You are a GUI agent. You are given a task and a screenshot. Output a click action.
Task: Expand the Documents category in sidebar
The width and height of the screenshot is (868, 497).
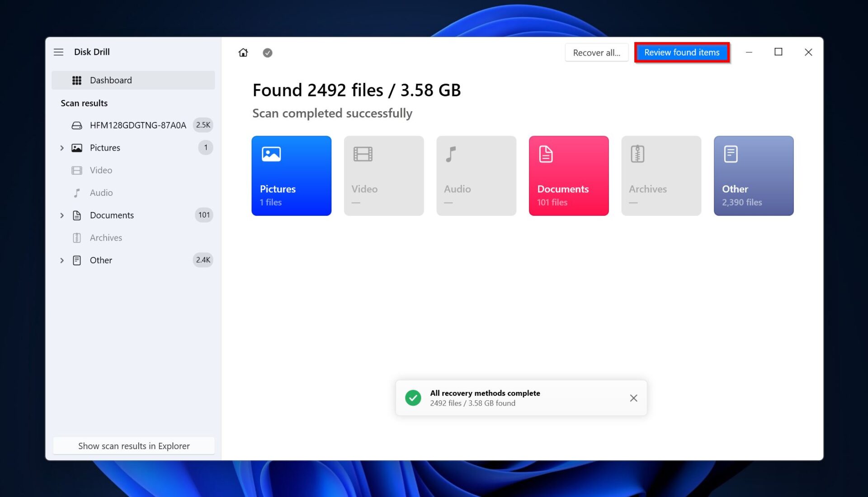pos(62,215)
